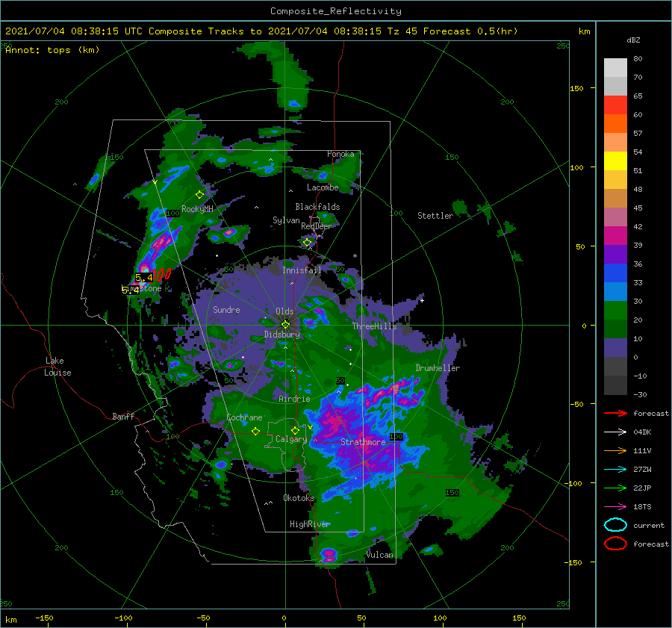Select the magenta swatch in dBZ scale
Image resolution: width=672 pixels, height=628 pixels.
pos(615,236)
